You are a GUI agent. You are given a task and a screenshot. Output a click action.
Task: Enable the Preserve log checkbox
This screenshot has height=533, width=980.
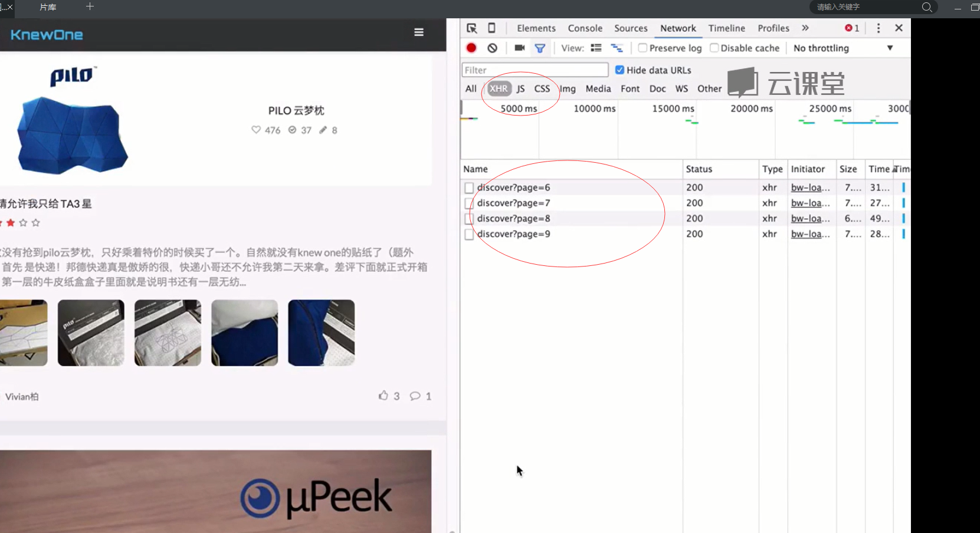point(643,48)
